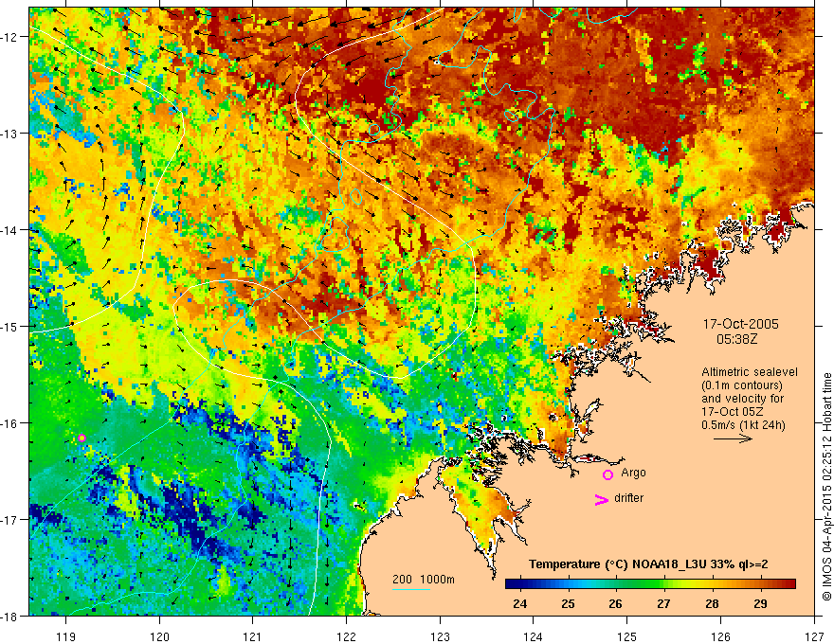Click the 'Argo' legend label
Viewport: 834px width, 644px height.
click(633, 473)
